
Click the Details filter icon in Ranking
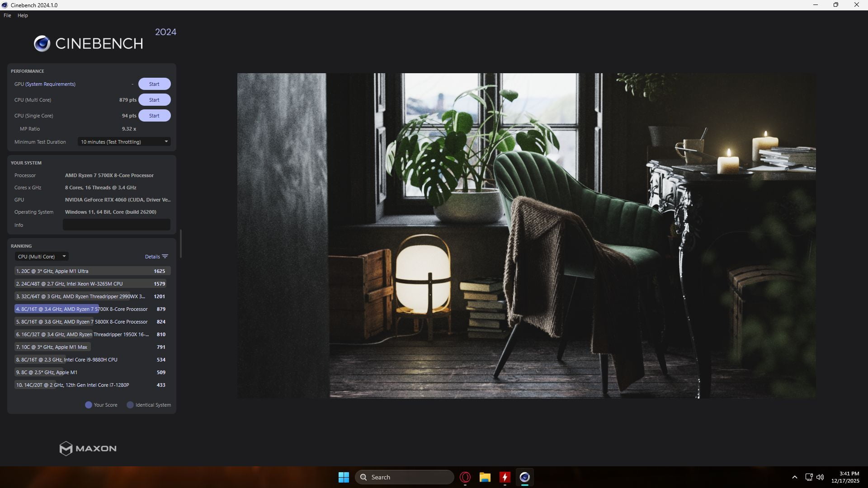tap(165, 257)
